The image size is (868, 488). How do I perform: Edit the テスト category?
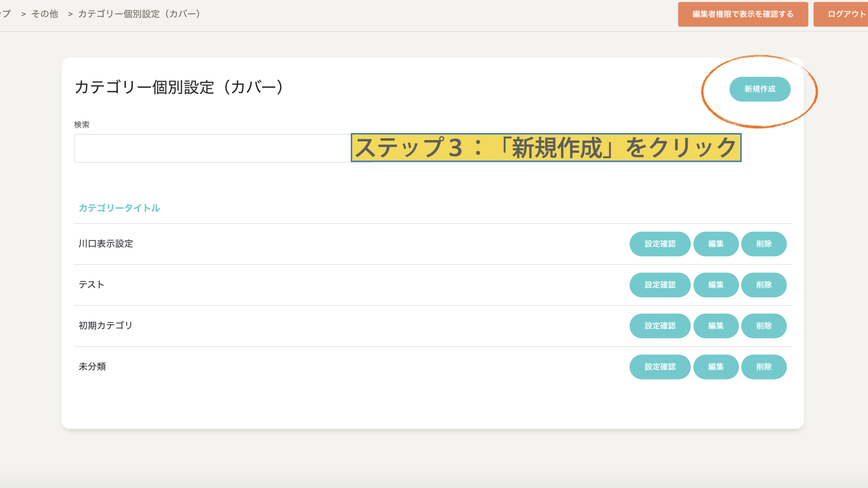[716, 285]
